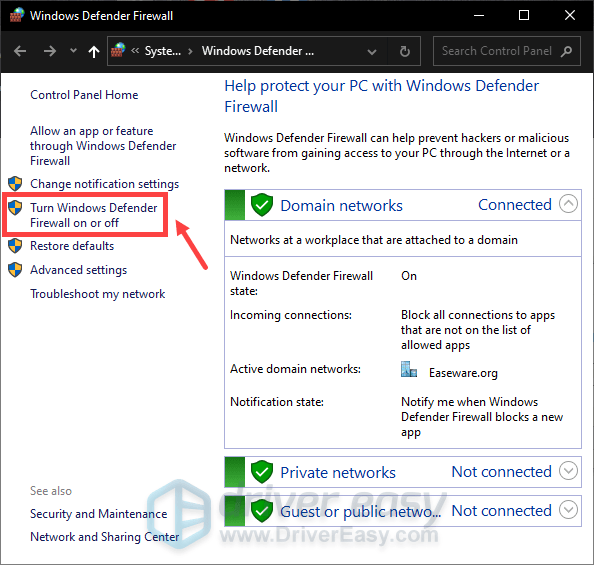Minimize the Windows Defender Firewall window
594x565 pixels.
[479, 16]
